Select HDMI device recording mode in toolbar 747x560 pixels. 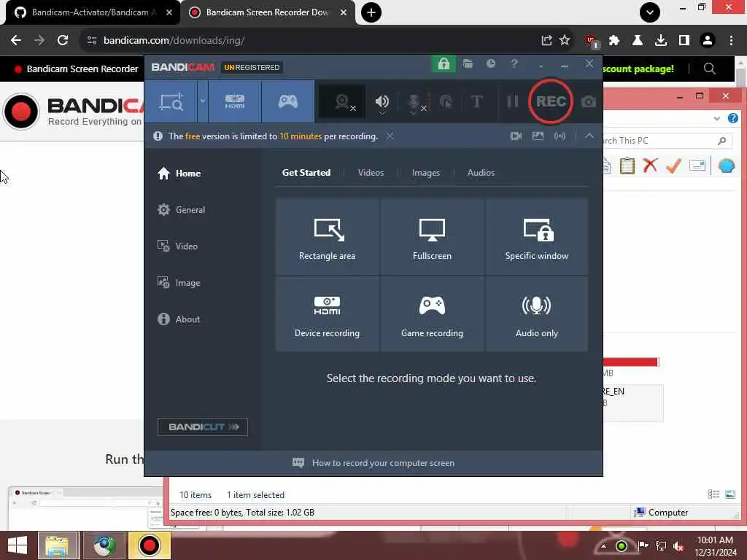tap(235, 101)
